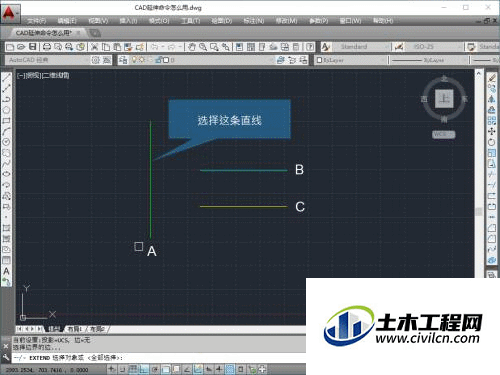The height and width of the screenshot is (375, 500).
Task: Select the Extend modify tool
Action: click(x=492, y=185)
